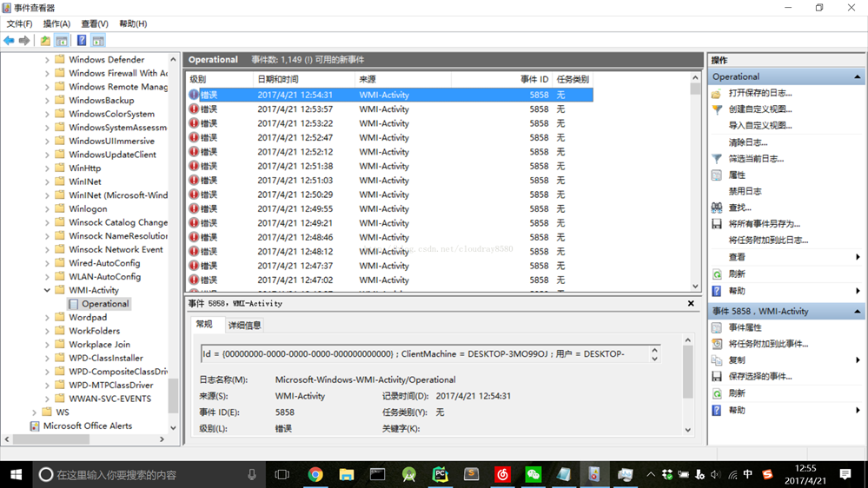Click 将所有事件另存为 save action
This screenshot has height=488, width=868.
(x=764, y=224)
